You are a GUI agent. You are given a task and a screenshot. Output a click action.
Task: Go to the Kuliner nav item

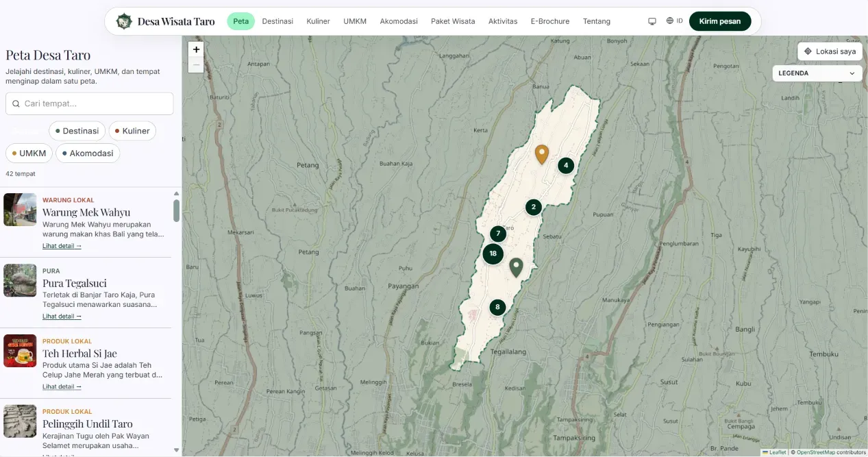pos(319,21)
